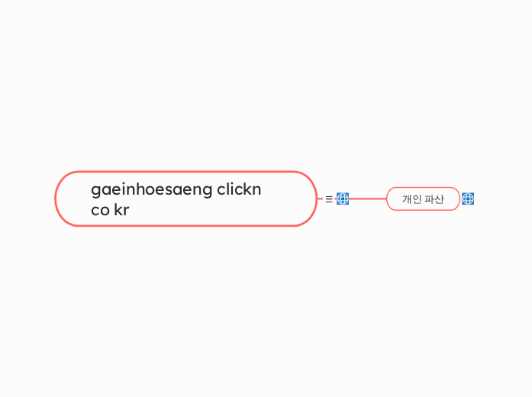Select the gaeinhoesaeng clickn co kr root topic
532x397 pixels.
(x=186, y=198)
